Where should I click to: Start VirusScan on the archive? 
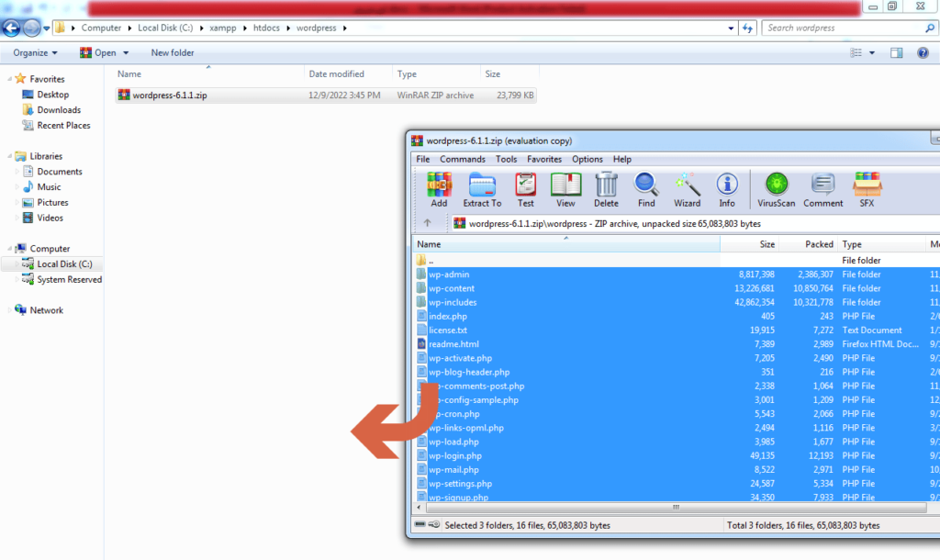777,189
